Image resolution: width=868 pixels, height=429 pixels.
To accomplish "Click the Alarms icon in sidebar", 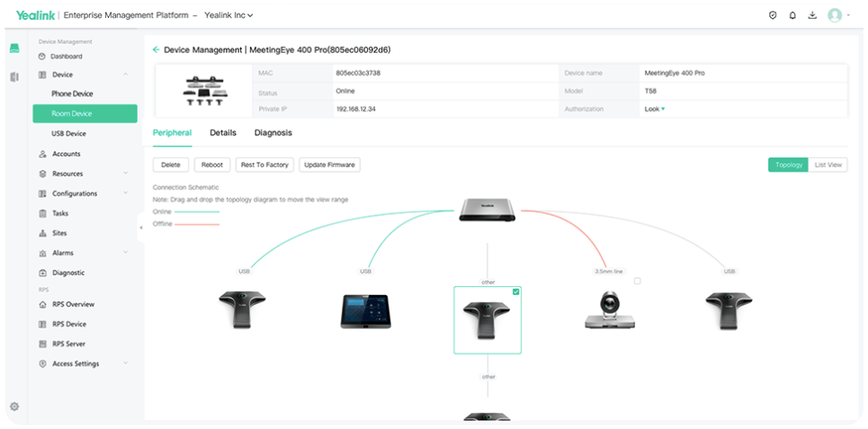I will click(42, 253).
